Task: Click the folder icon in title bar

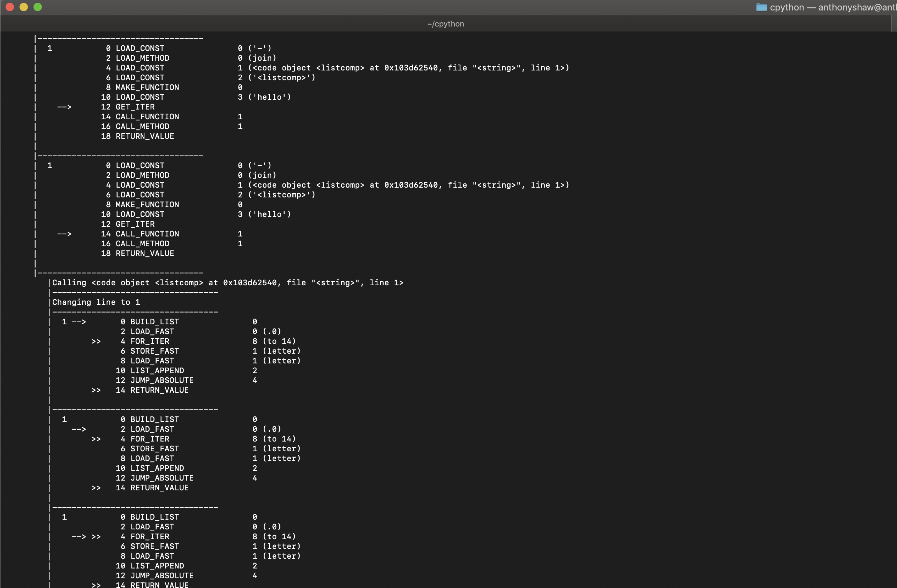Action: tap(761, 7)
